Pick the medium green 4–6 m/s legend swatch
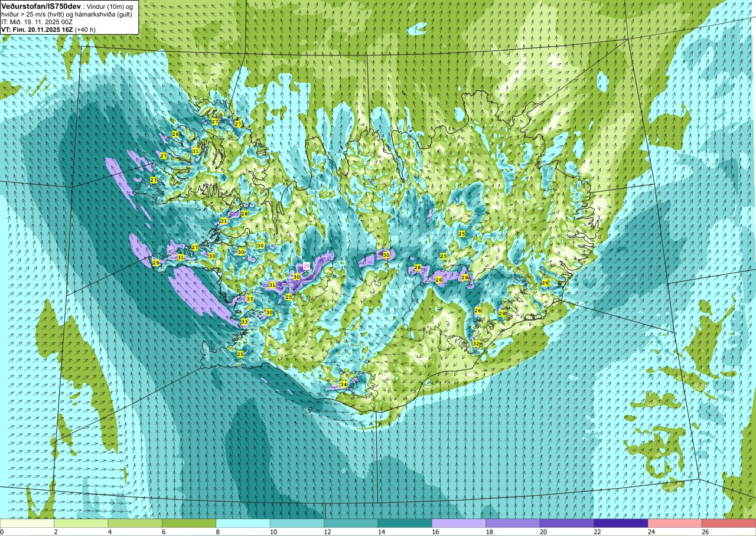The width and height of the screenshot is (756, 536). [135, 523]
